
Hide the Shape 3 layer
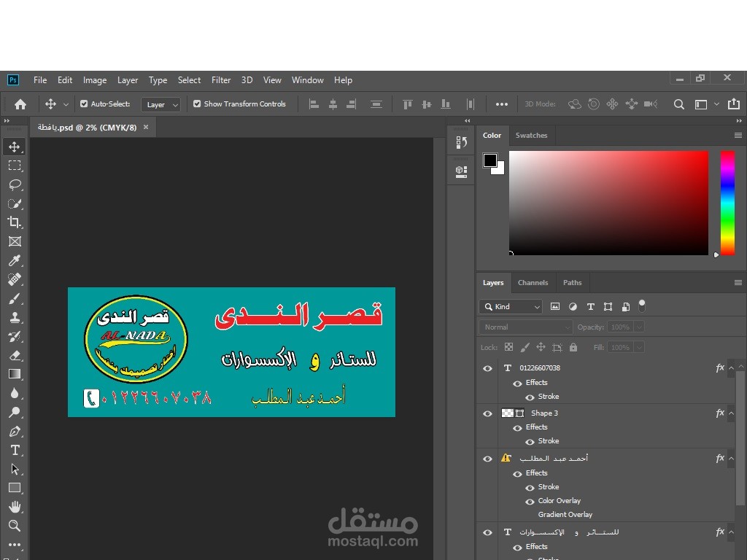point(487,413)
